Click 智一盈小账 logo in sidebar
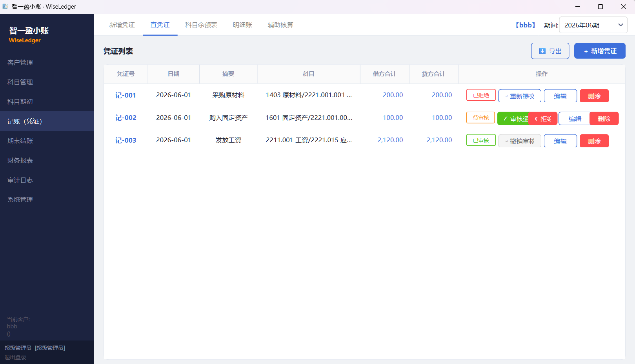Viewport: 635px width, 364px height. [29, 31]
